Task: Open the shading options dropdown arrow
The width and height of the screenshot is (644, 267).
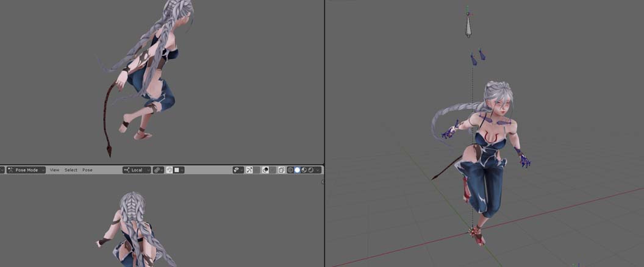Action: click(318, 170)
